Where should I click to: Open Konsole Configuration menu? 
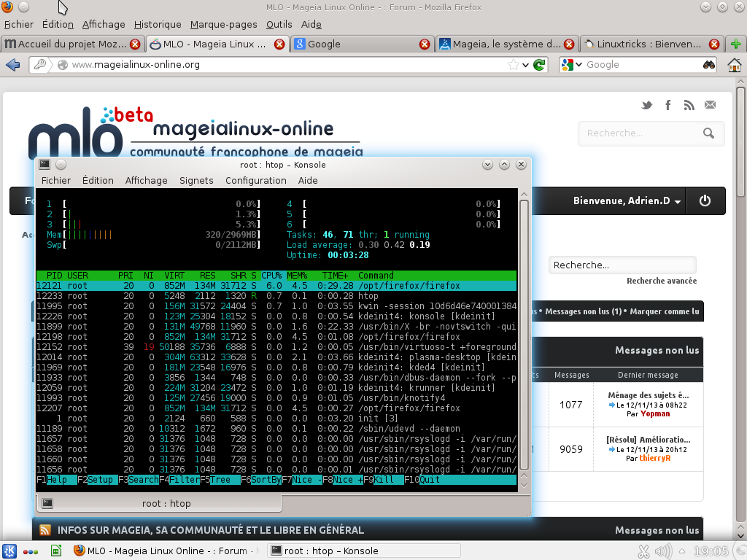click(256, 181)
